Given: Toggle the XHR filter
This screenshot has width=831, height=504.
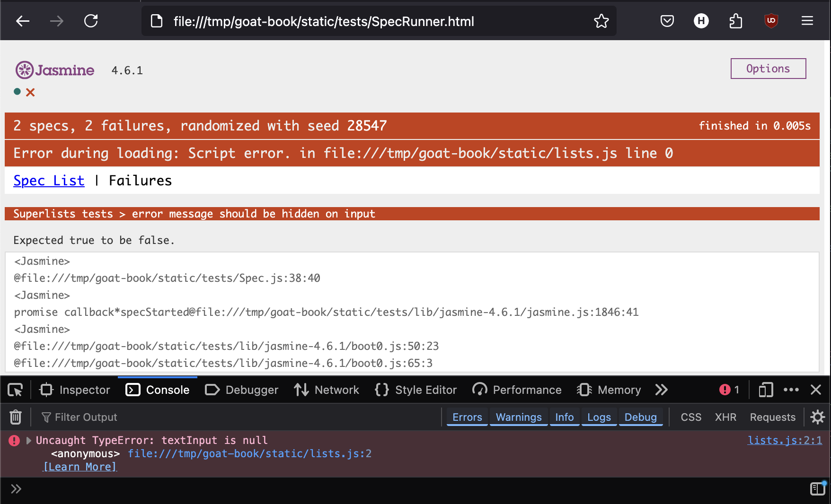Looking at the screenshot, I should [x=725, y=417].
